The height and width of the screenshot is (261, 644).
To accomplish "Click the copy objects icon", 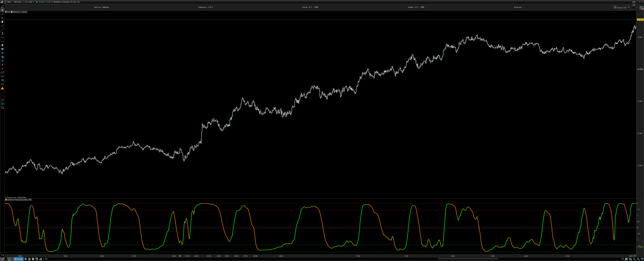I will 2,57.
